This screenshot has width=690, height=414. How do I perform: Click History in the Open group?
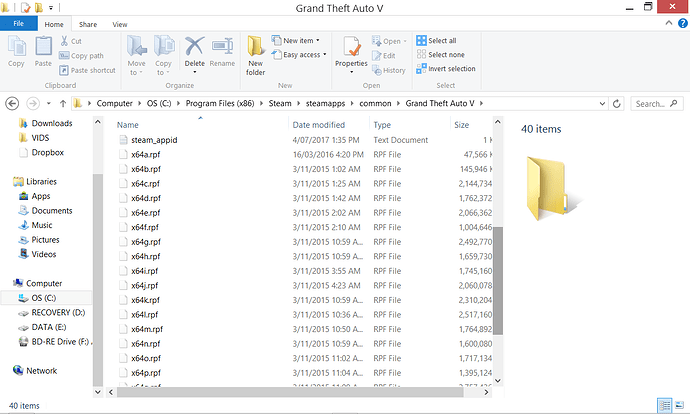(x=389, y=70)
